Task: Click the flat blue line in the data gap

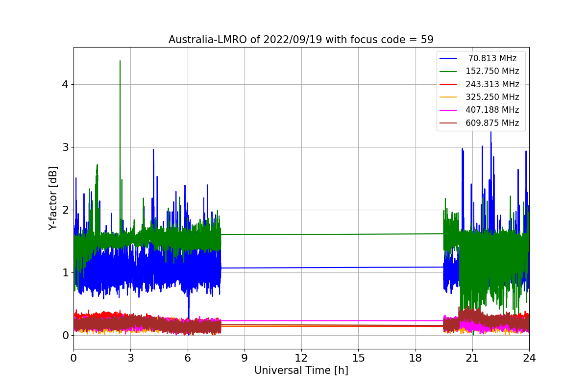Action: click(x=332, y=268)
